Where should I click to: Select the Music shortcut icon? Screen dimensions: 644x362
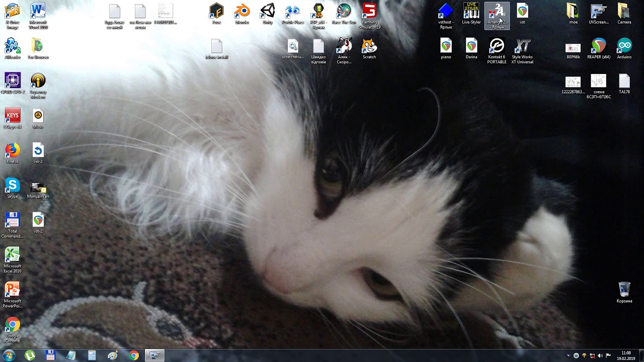point(38,118)
